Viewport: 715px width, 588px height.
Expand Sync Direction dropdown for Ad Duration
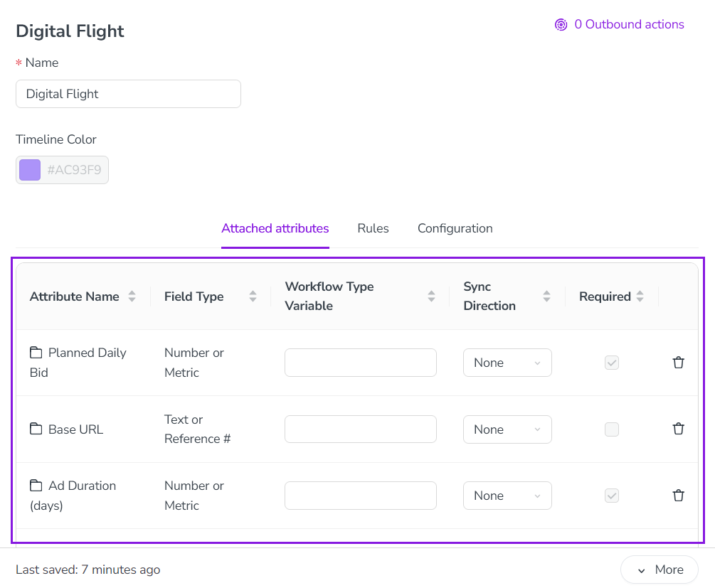[507, 496]
